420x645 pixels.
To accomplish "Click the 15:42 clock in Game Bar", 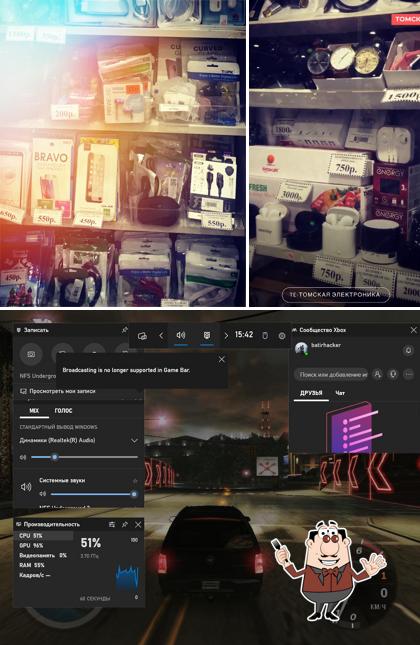I will 244,335.
